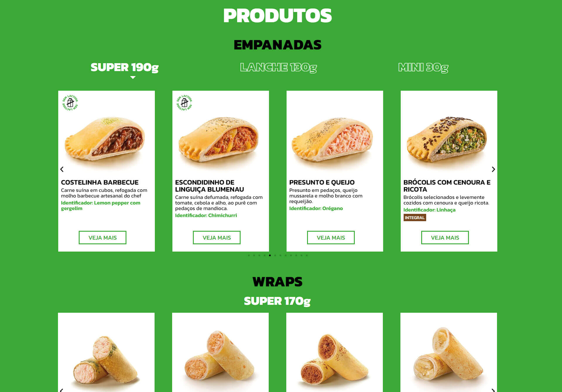
Task: Open VEJA MAIS for Brócolis com Cenoura
Action: (445, 238)
